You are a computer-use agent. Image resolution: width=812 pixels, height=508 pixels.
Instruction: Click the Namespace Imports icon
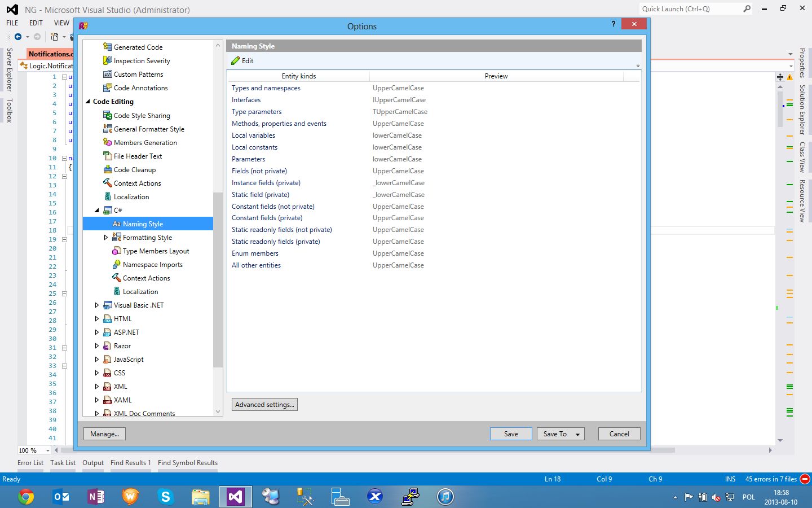(116, 264)
